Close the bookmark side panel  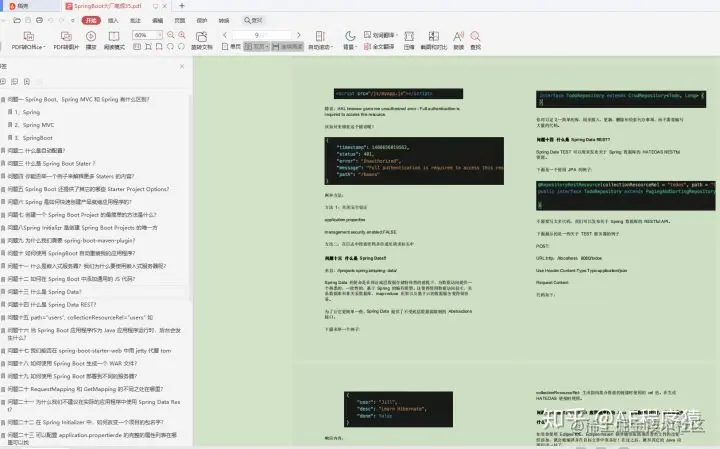click(x=182, y=66)
